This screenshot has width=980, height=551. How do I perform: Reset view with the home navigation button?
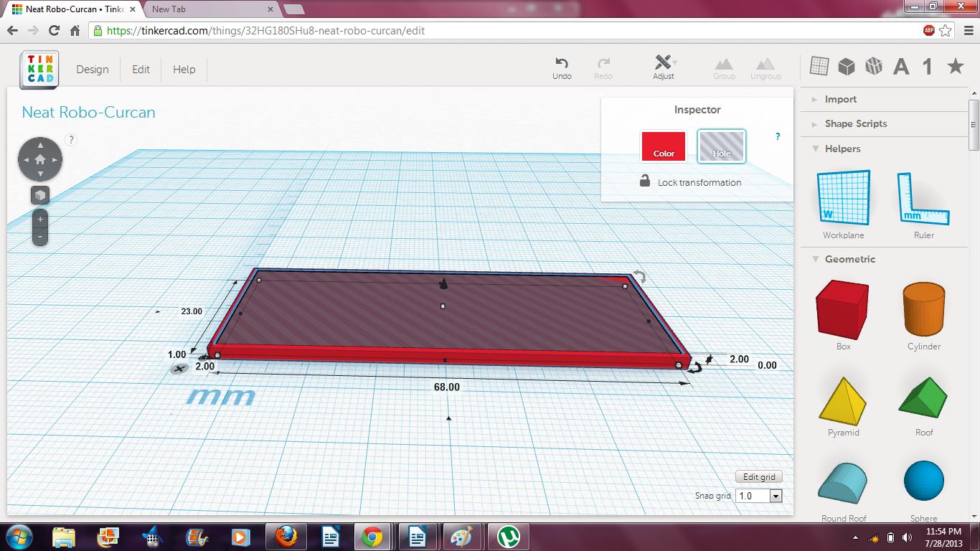point(40,159)
